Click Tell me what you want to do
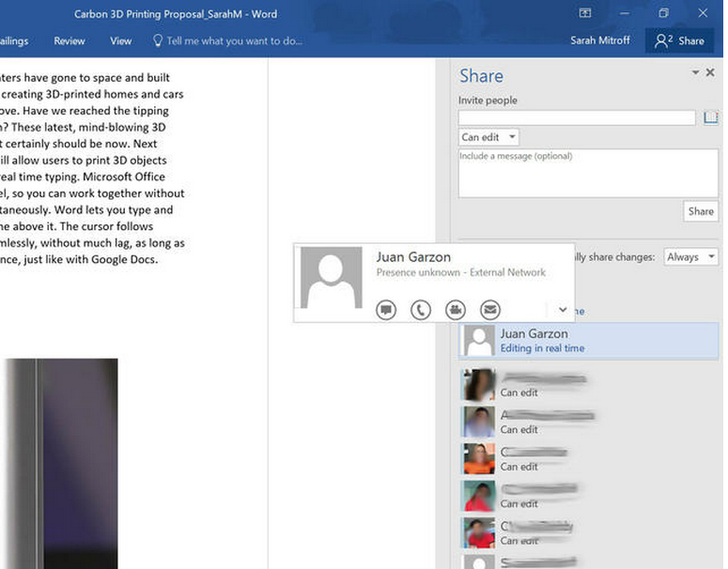This screenshot has height=569, width=728. (234, 40)
